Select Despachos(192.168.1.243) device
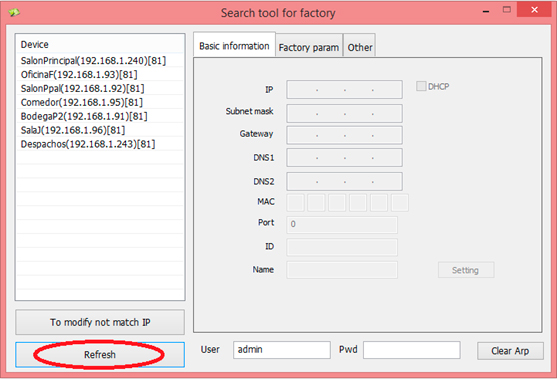 pos(100,144)
